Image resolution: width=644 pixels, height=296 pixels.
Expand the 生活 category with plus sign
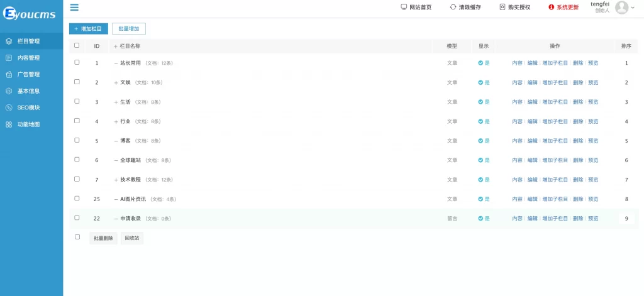click(x=116, y=102)
